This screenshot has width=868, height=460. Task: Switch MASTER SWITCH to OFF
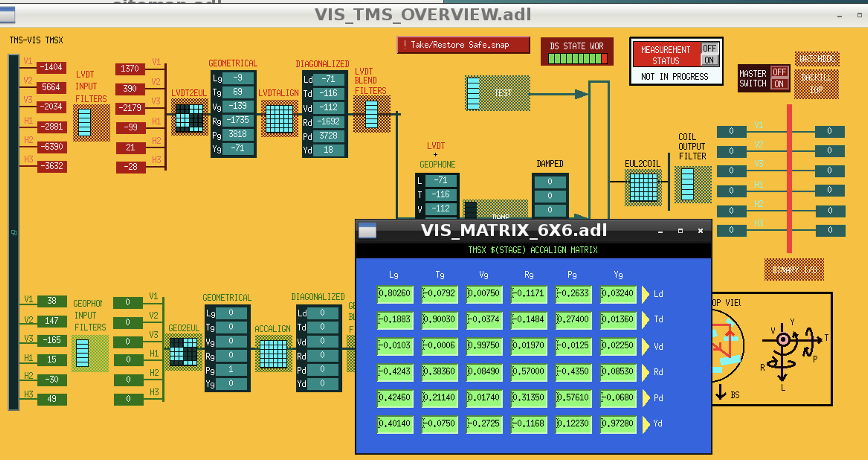(x=779, y=72)
